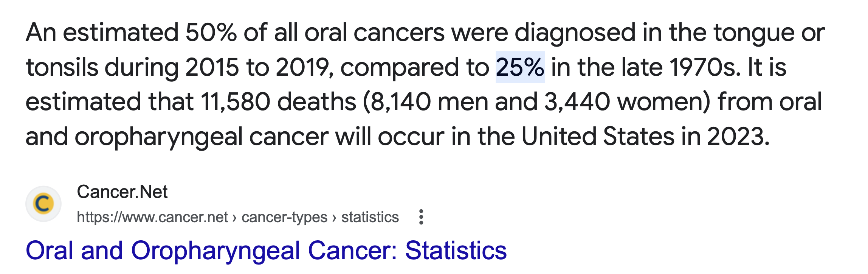Click the Cancer.Net site name
The width and height of the screenshot is (868, 274).
point(122,192)
